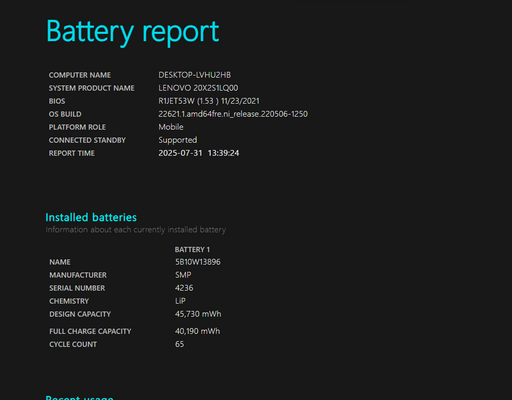Select the cycle count value 65
The height and width of the screenshot is (400, 512).
point(179,344)
